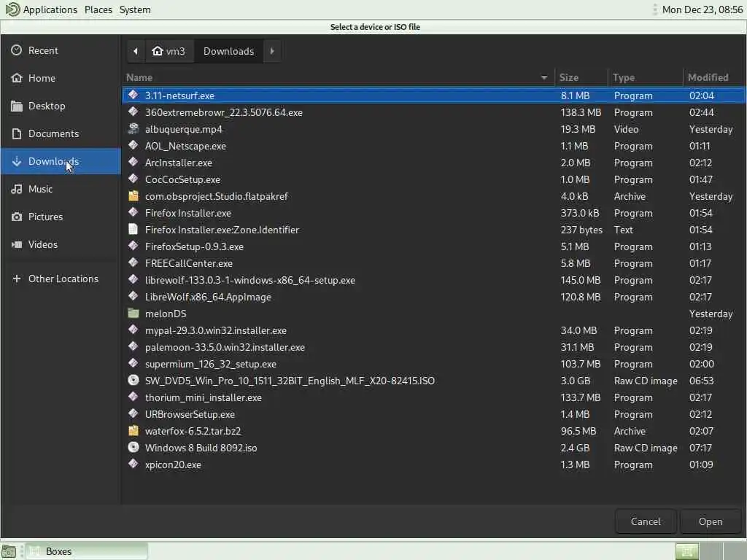Click the Open button
This screenshot has height=560, width=747.
click(711, 521)
